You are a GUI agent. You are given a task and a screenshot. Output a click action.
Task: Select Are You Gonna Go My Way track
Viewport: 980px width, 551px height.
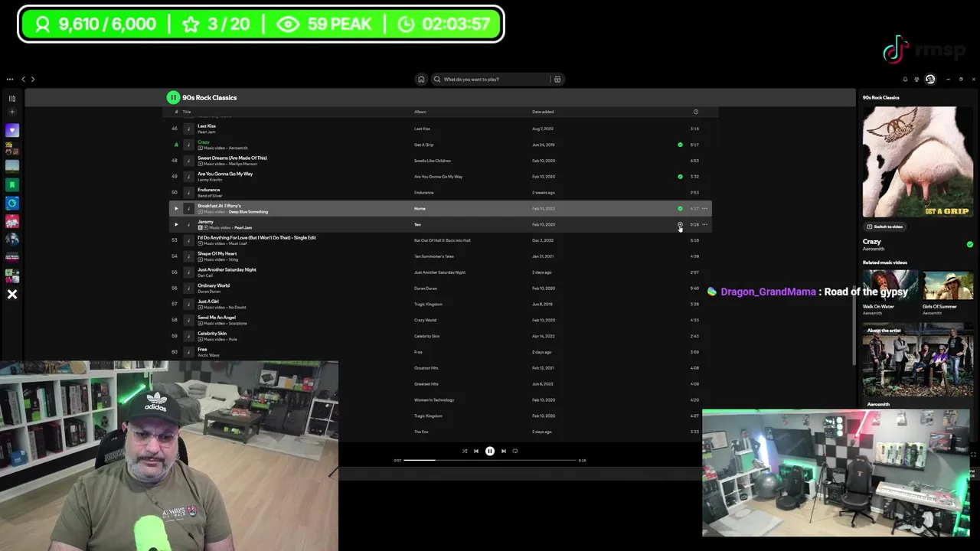(225, 174)
